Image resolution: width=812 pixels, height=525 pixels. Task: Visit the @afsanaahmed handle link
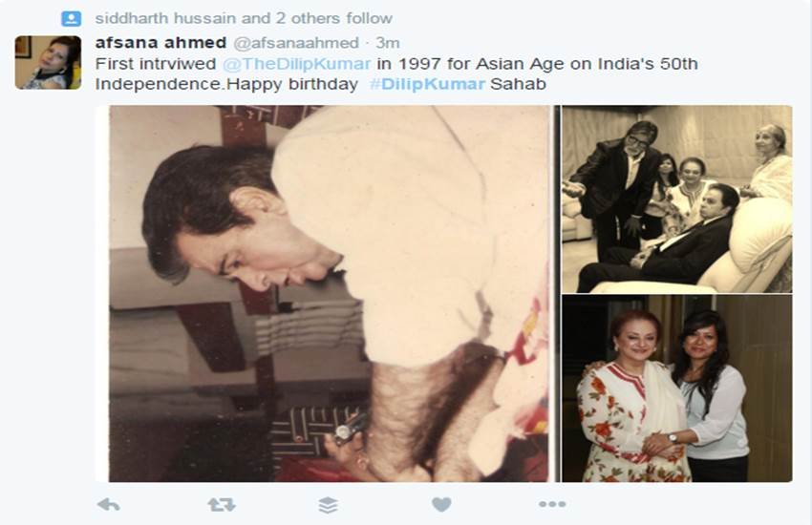[x=296, y=43]
